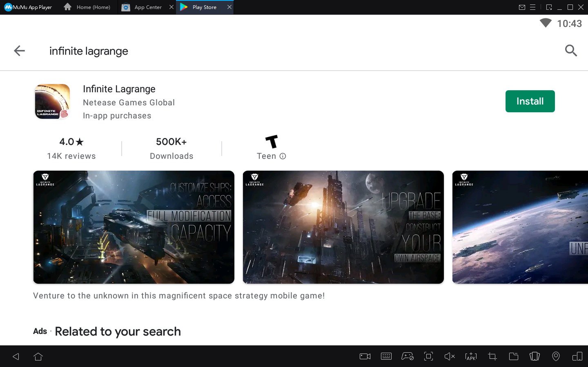Go to Android home via bottom bar
Screen dimensions: 588x367
click(38, 356)
